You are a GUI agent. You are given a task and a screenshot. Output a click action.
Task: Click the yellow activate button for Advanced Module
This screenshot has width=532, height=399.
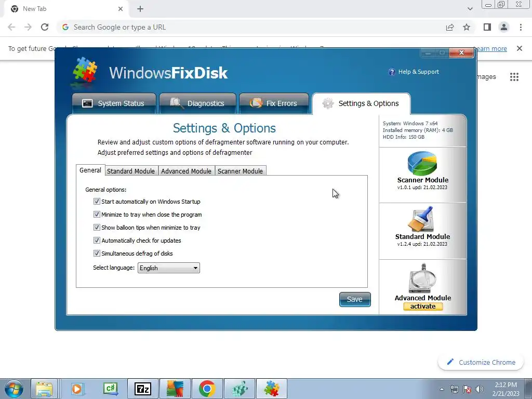click(x=423, y=307)
